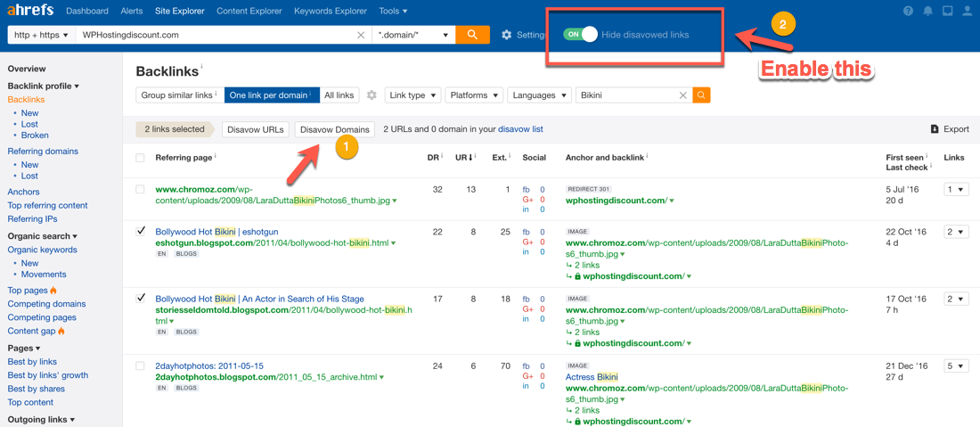Click the orange Bikini filter search button

701,95
